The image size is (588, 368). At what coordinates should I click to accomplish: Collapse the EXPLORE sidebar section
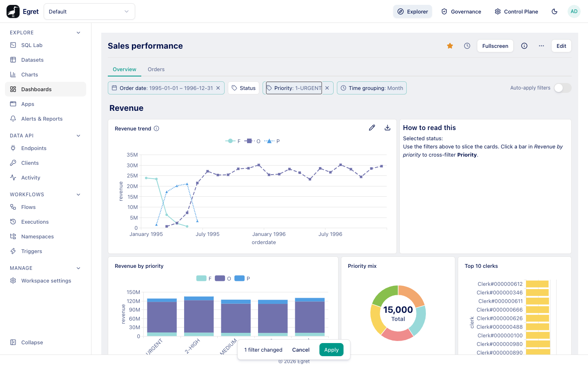tap(78, 33)
